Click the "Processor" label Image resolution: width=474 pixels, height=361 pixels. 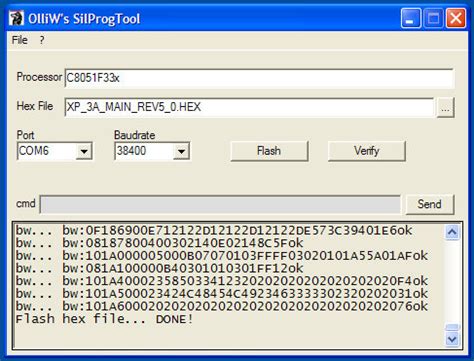[x=39, y=77]
